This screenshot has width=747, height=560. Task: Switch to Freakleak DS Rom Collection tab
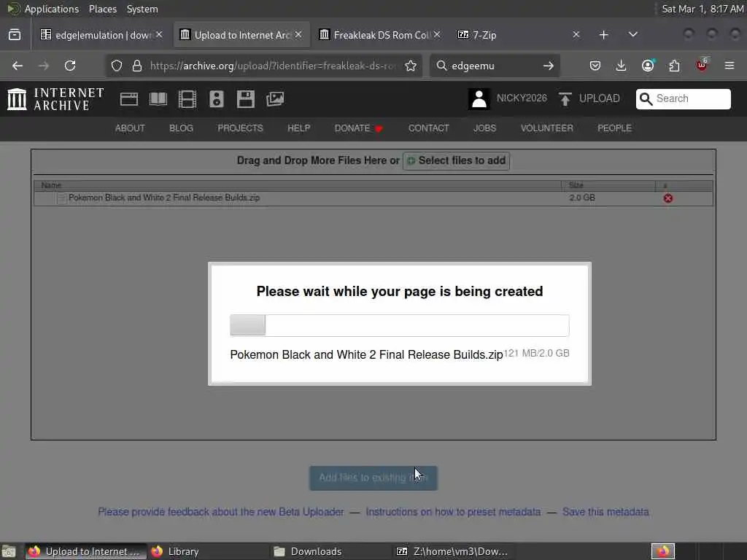[380, 35]
